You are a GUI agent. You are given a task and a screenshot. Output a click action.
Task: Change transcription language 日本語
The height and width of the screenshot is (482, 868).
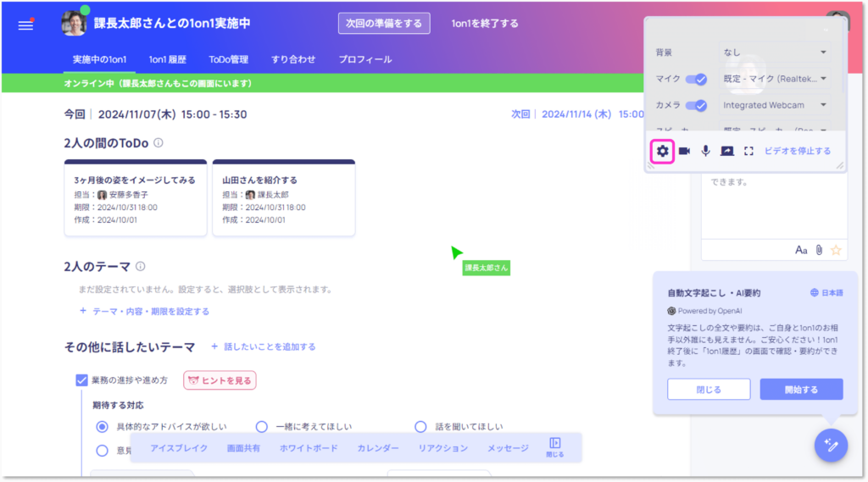[x=826, y=293]
